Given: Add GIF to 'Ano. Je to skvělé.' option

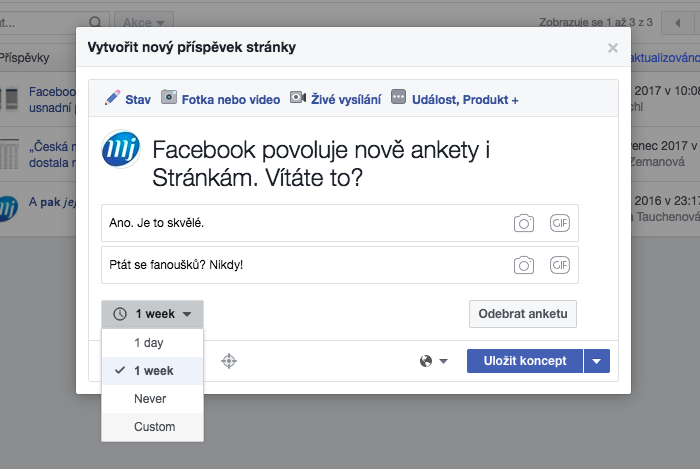Looking at the screenshot, I should point(560,223).
